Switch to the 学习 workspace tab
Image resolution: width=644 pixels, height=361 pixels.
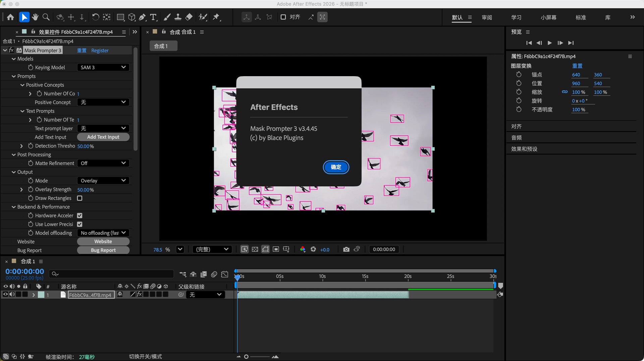tap(516, 17)
